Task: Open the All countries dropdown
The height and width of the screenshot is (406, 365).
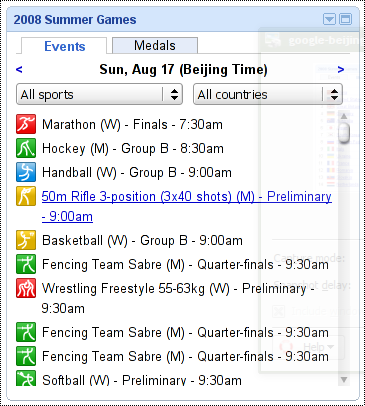Action: click(268, 94)
